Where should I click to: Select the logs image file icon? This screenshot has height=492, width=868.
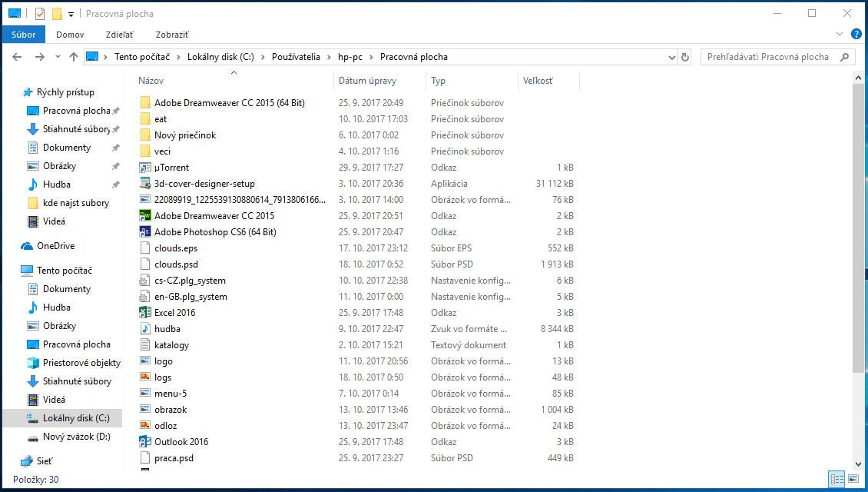point(145,377)
